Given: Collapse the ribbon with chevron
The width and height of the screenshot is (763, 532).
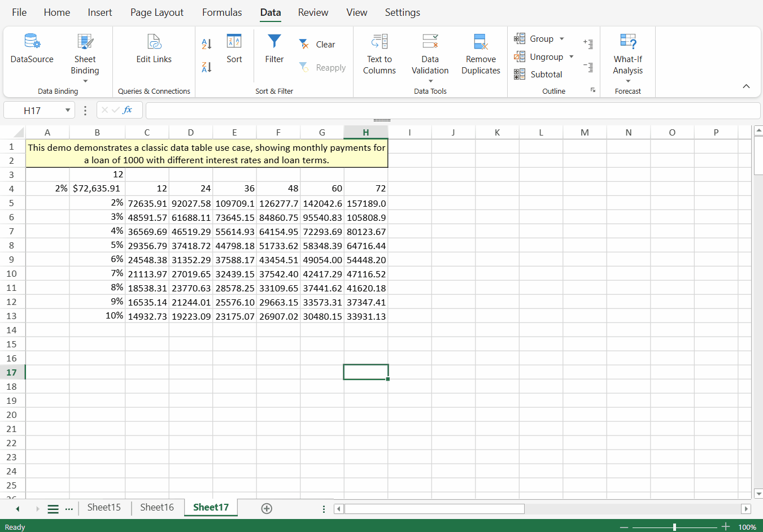Looking at the screenshot, I should [x=746, y=86].
